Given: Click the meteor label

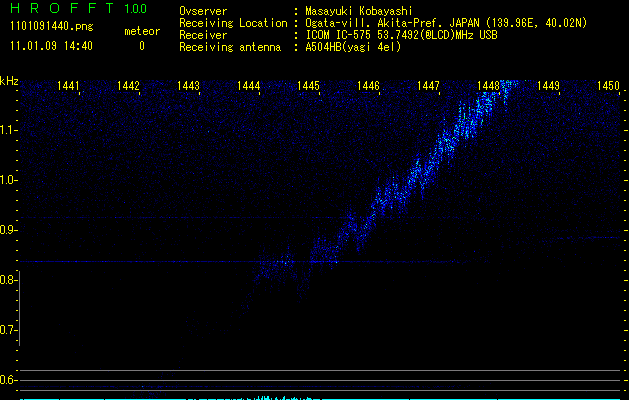Looking at the screenshot, I should [x=142, y=31].
